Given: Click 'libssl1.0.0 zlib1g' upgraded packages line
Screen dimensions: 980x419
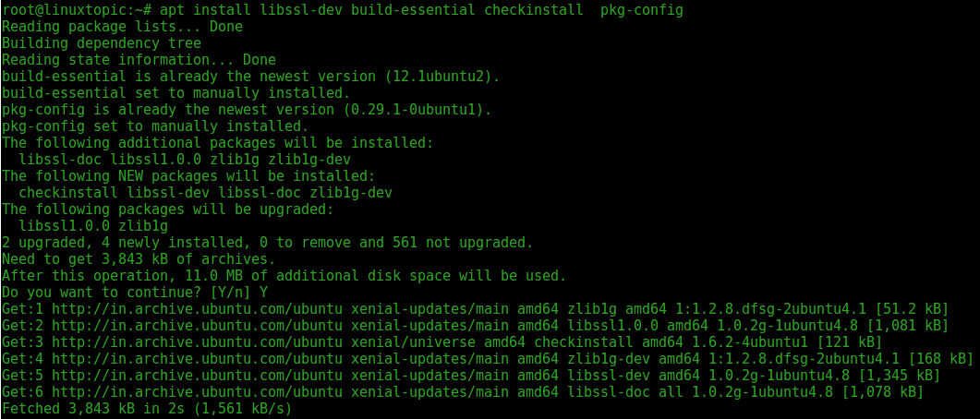Looking at the screenshot, I should point(93,225).
